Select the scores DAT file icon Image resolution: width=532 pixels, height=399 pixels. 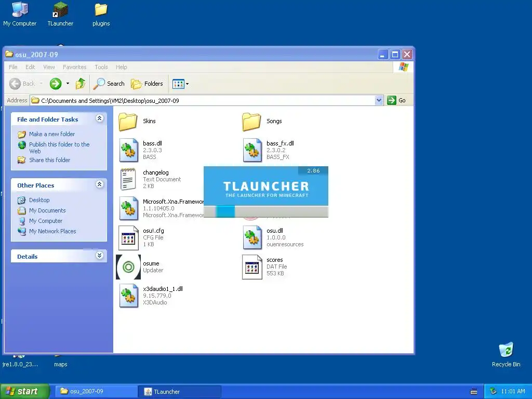pos(252,267)
